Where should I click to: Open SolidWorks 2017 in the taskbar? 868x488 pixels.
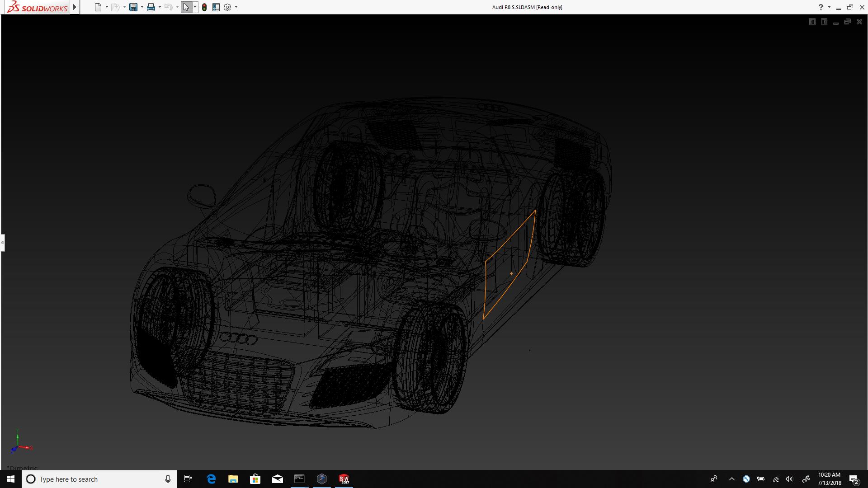(x=344, y=479)
